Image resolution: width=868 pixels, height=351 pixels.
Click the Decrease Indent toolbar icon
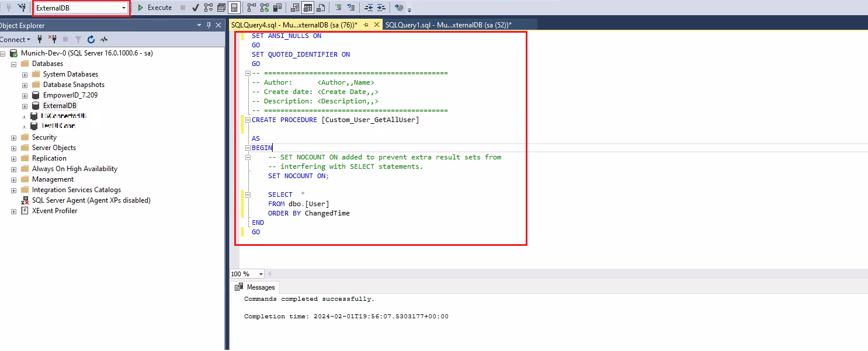coord(369,8)
